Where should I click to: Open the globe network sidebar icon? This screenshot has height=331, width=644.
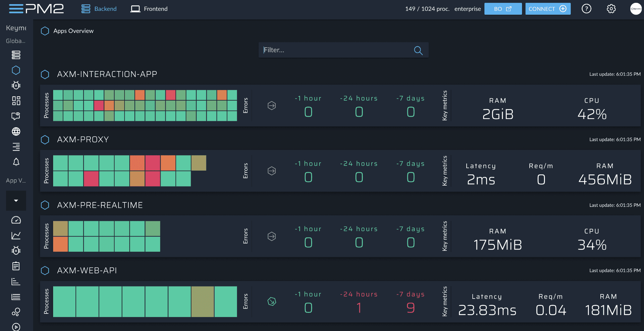click(16, 131)
